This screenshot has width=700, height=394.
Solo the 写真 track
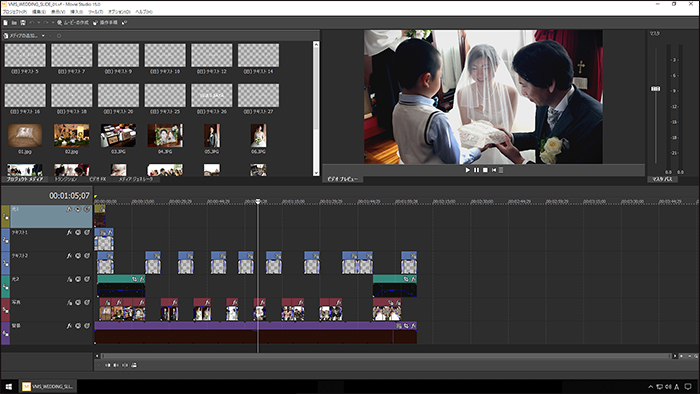(x=87, y=303)
